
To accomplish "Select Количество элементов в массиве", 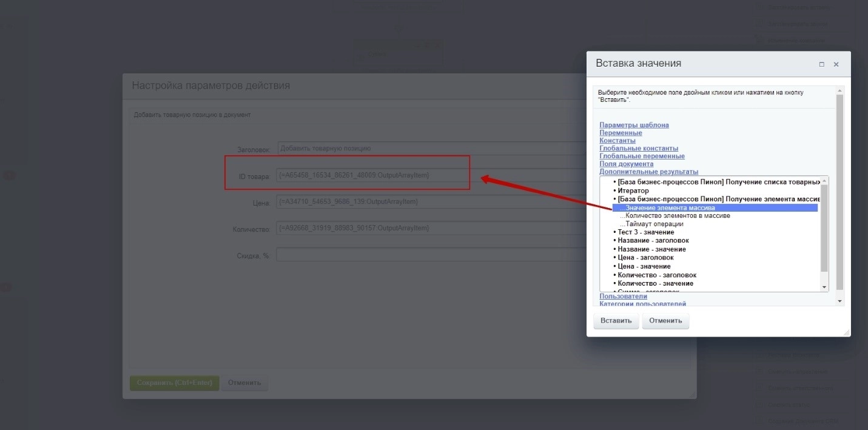I will point(678,216).
